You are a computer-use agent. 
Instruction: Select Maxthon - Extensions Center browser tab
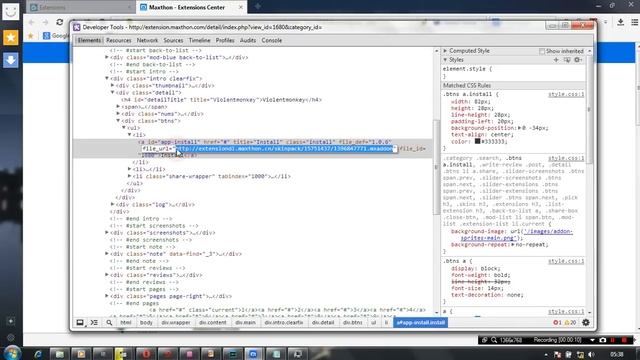point(191,7)
